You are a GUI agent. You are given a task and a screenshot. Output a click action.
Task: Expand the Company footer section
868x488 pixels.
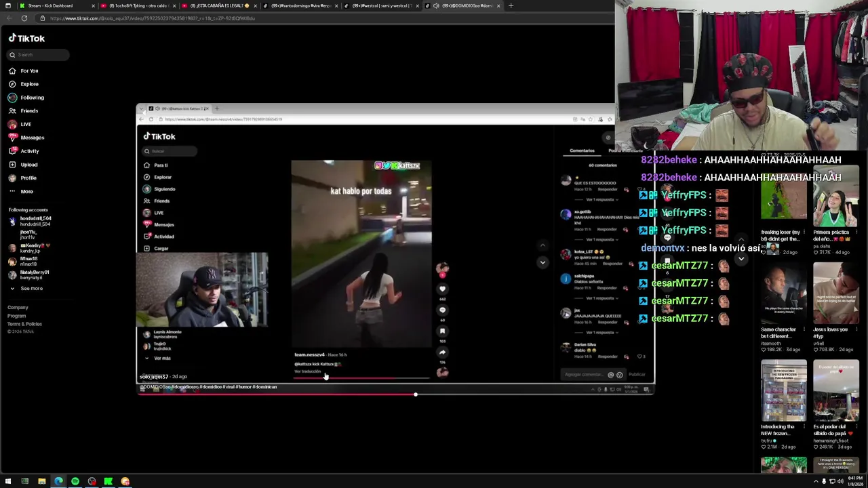coord(18,308)
